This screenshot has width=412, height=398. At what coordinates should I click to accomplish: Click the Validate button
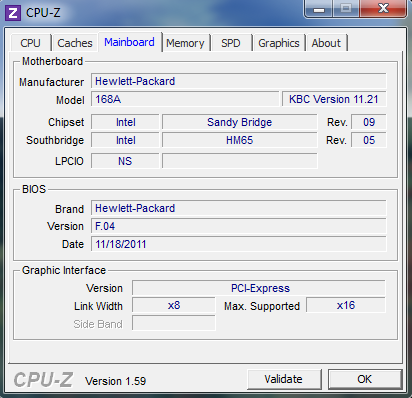(x=284, y=379)
